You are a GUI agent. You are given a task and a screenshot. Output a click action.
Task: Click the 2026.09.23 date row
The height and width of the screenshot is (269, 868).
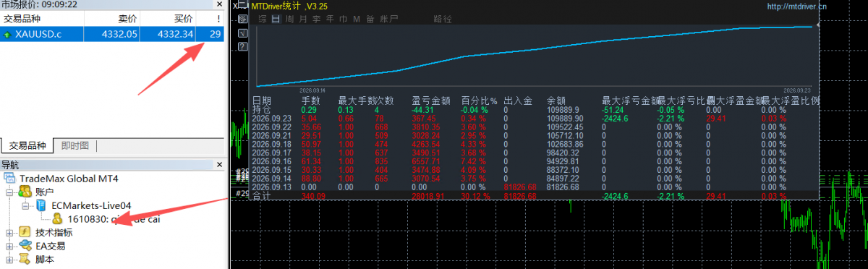point(271,118)
